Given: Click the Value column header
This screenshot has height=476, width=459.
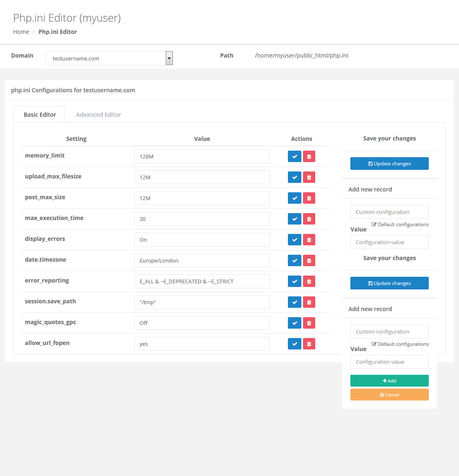Looking at the screenshot, I should click(x=202, y=139).
